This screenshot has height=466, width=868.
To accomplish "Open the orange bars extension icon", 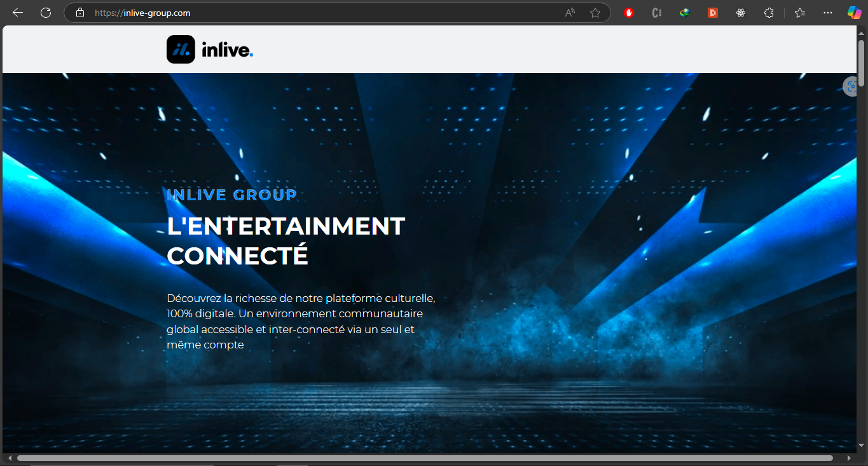I will (713, 13).
